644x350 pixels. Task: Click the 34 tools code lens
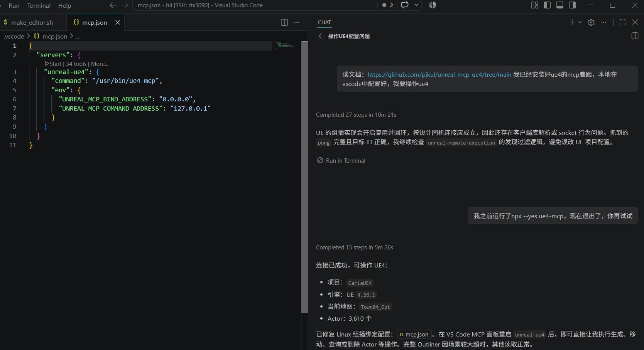pyautogui.click(x=76, y=64)
